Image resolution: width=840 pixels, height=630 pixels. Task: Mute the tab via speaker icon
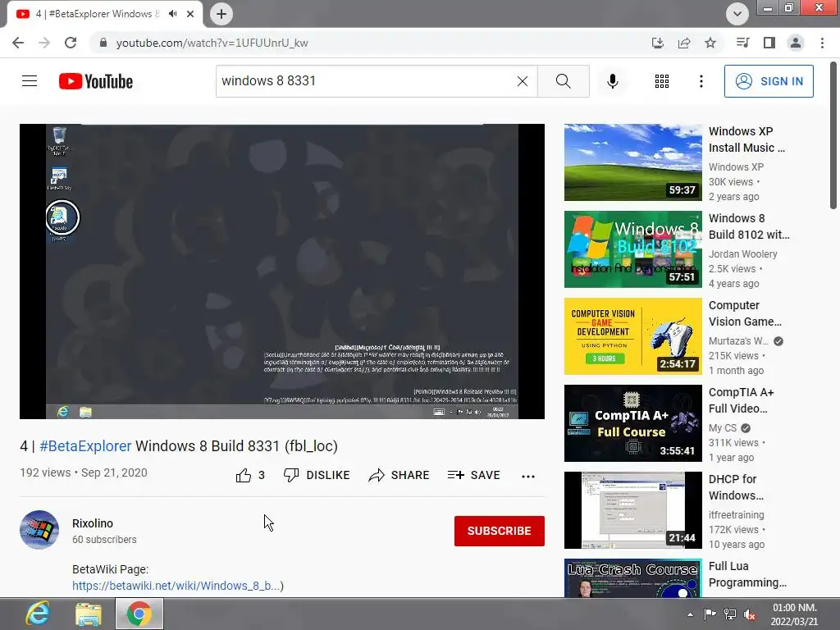tap(172, 14)
